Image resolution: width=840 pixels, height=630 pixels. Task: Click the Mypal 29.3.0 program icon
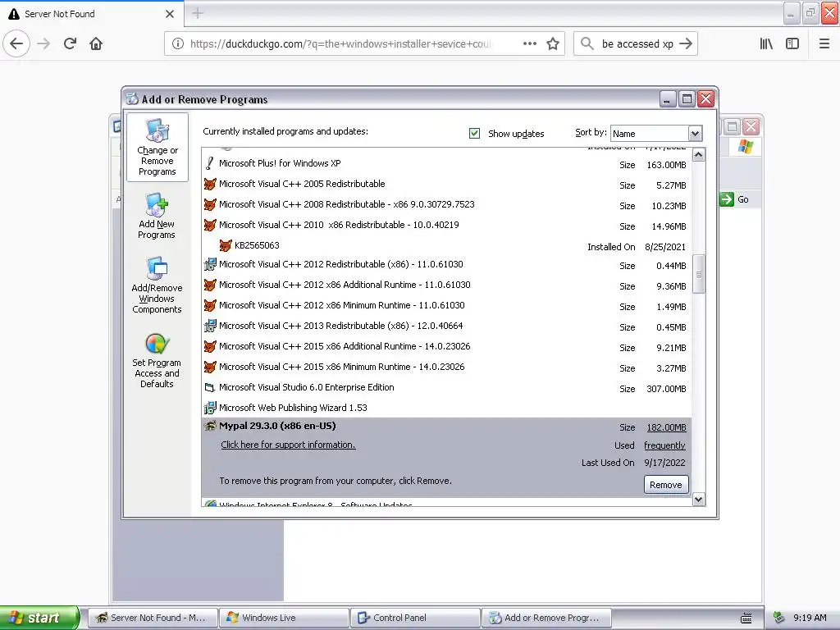(x=210, y=427)
